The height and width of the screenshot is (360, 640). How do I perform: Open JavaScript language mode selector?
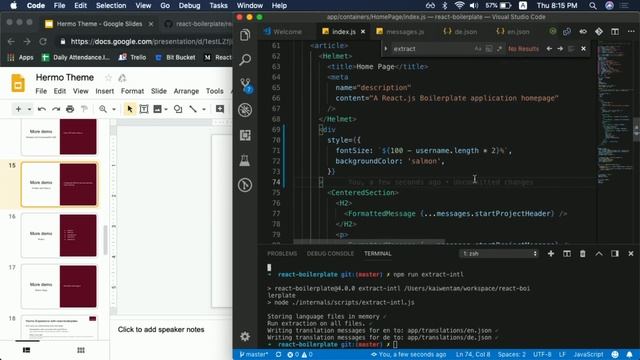coord(588,354)
